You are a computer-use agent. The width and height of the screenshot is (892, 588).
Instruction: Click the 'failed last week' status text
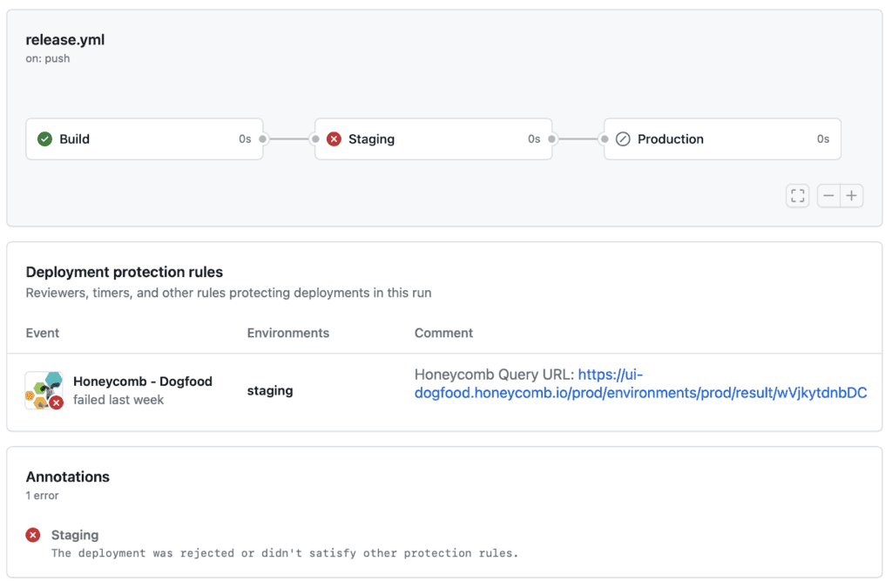point(118,400)
